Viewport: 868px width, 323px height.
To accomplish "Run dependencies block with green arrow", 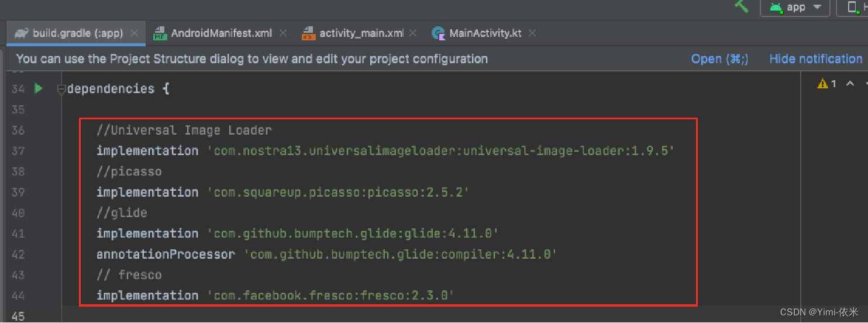I will click(39, 89).
